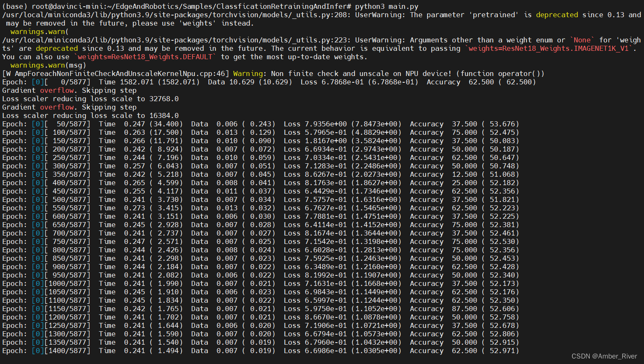Click the yellow 'Warning:' word
The image size is (644, 364).
[x=248, y=73]
